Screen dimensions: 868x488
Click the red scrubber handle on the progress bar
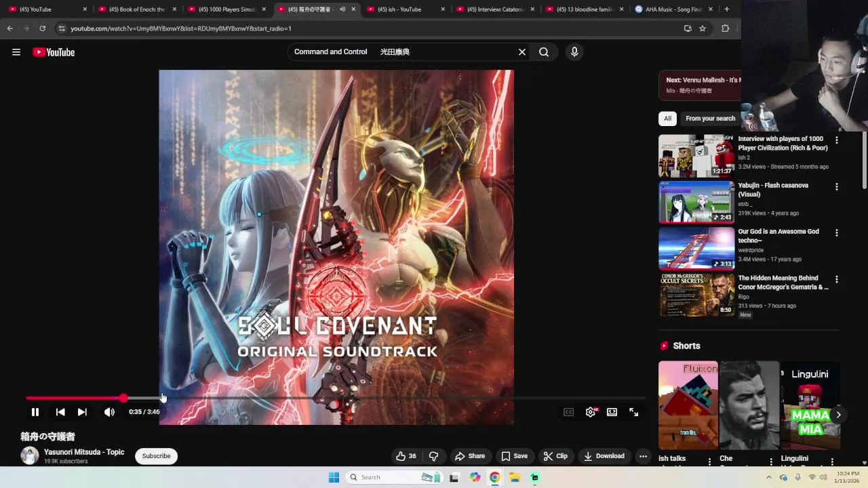[x=123, y=399]
